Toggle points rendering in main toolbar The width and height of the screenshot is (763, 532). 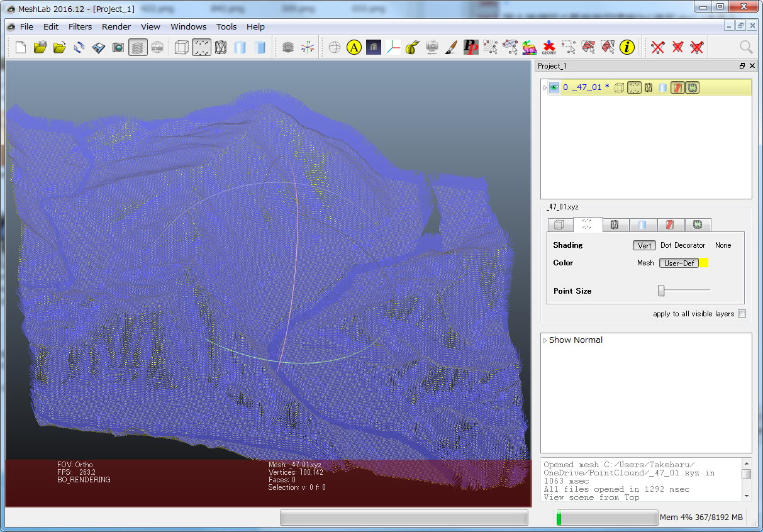point(201,47)
